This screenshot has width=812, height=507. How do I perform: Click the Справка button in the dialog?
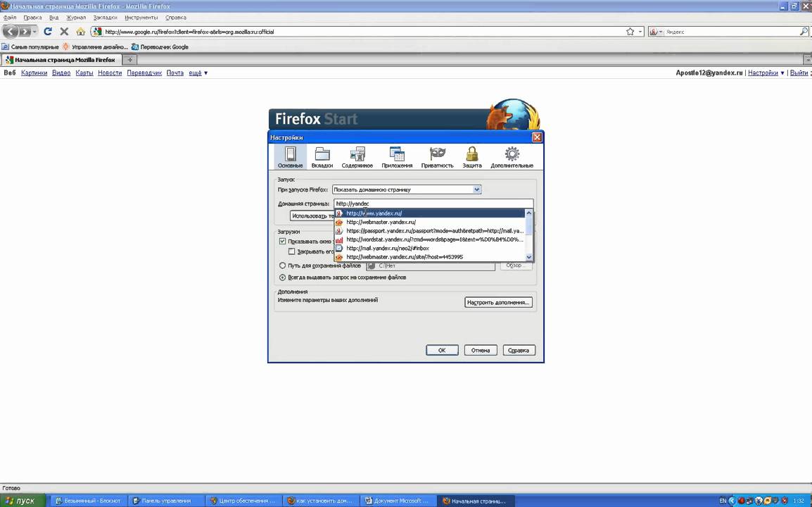[x=519, y=351]
